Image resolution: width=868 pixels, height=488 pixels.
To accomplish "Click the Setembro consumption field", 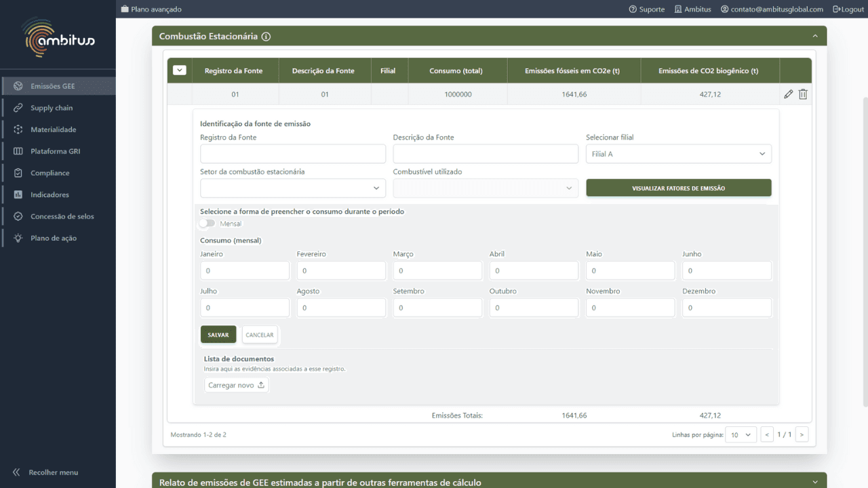I will (x=437, y=308).
